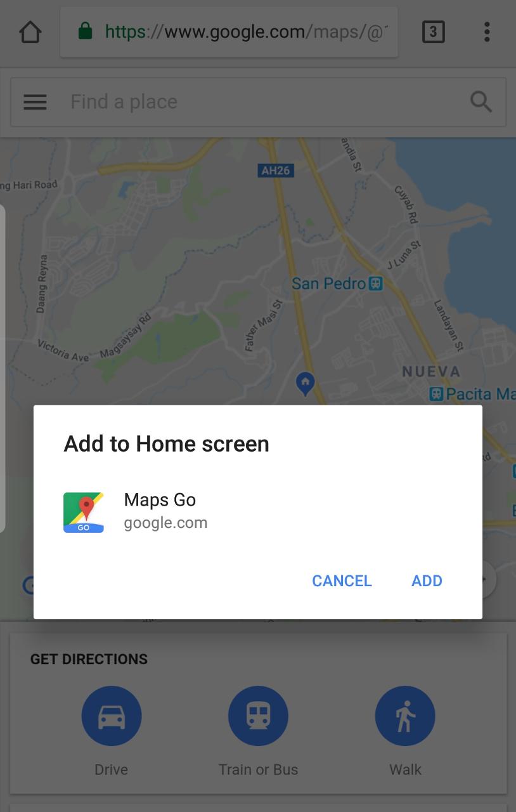Choose Drive directions car icon

coord(112,716)
